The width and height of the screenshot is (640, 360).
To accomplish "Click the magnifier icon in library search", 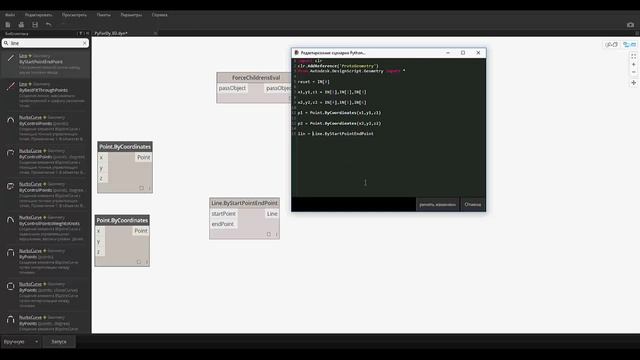I will click(6, 43).
